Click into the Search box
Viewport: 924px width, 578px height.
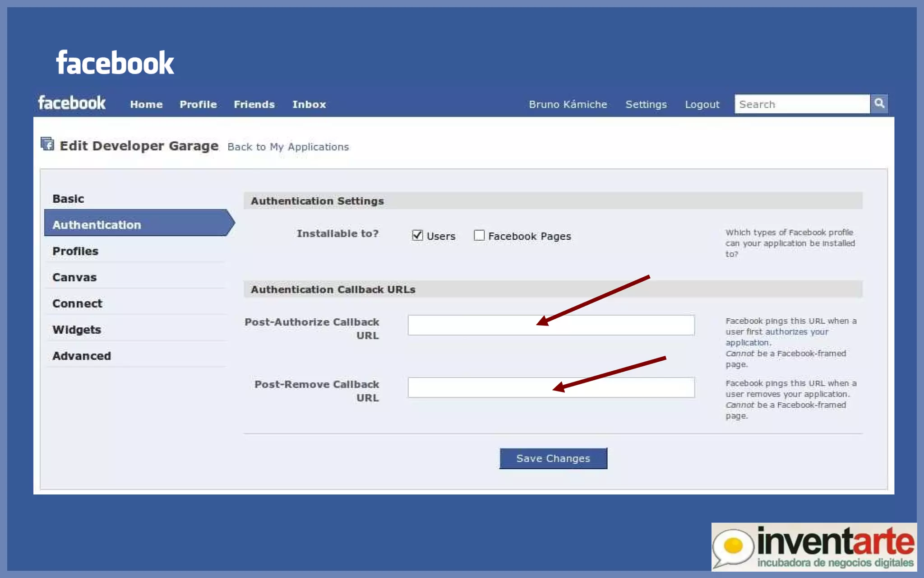pos(802,104)
